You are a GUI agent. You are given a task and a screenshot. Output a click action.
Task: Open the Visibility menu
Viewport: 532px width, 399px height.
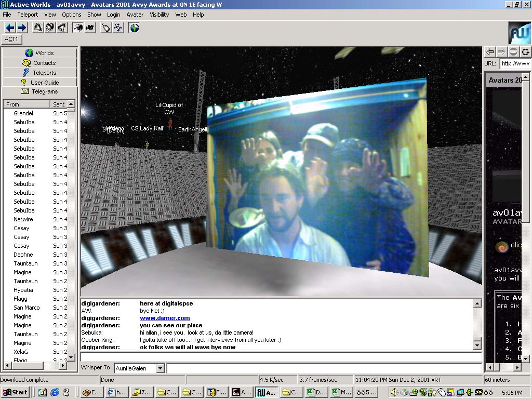click(x=159, y=15)
